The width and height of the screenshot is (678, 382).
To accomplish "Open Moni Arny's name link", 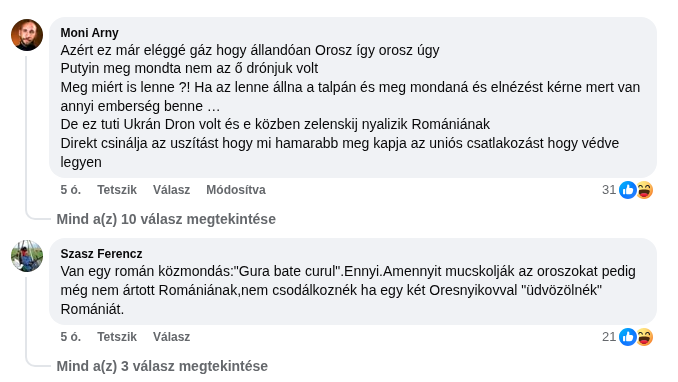I will [90, 33].
